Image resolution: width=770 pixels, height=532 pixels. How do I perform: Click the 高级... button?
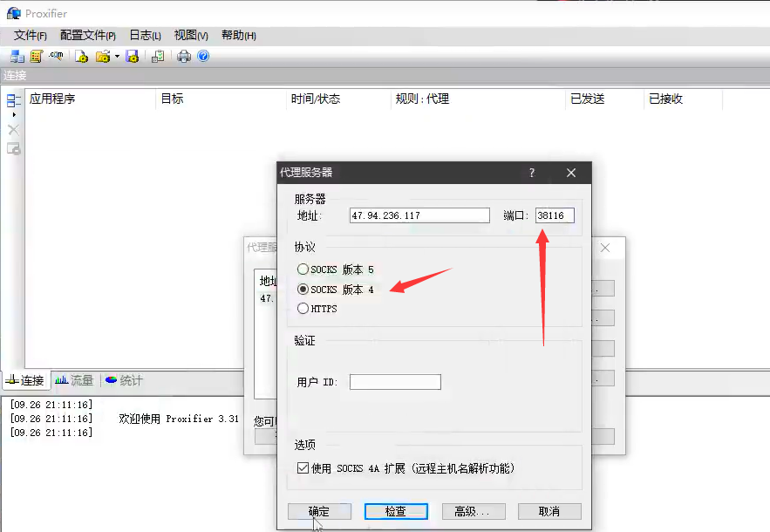[473, 511]
